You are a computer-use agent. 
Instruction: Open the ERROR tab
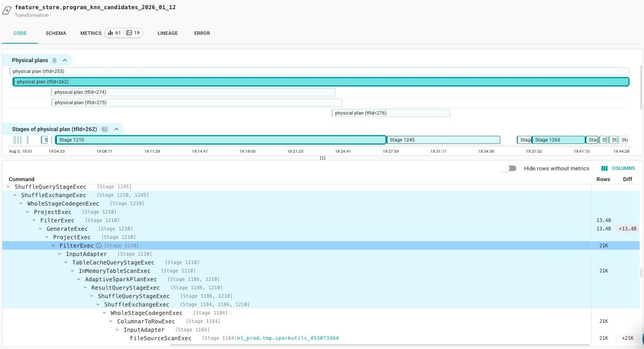coord(202,33)
